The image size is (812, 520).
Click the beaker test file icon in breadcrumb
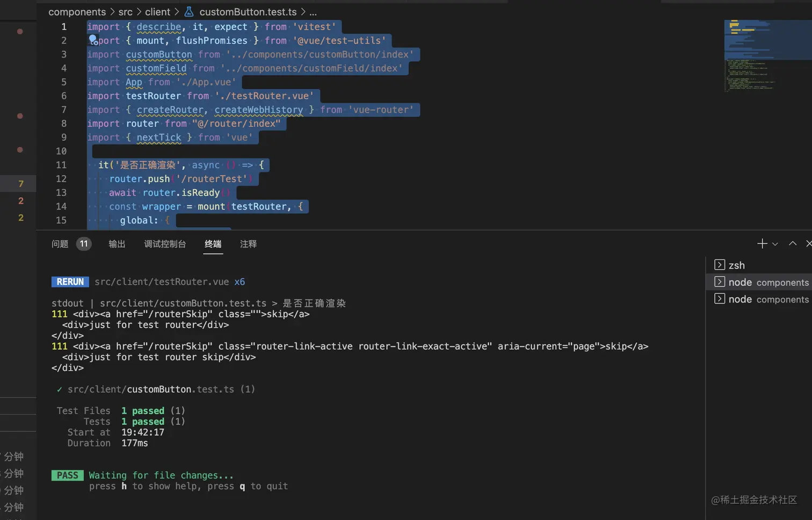tap(189, 11)
